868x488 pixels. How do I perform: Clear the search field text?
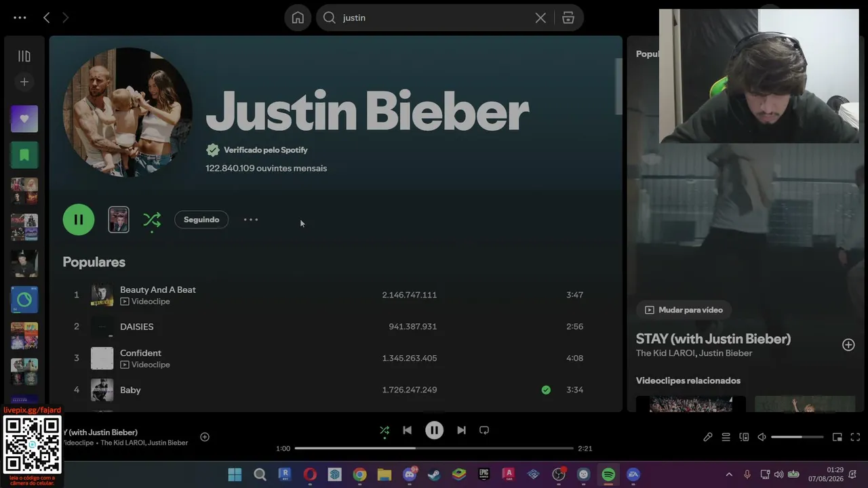pos(540,18)
